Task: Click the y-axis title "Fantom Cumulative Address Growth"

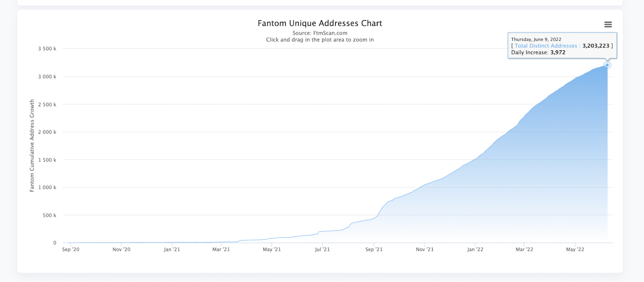Action: pyautogui.click(x=32, y=146)
